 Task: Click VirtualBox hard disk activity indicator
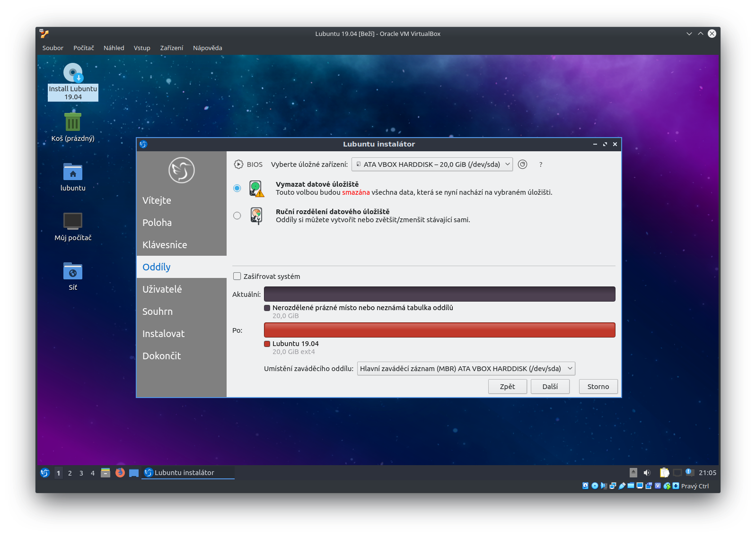[585, 485]
